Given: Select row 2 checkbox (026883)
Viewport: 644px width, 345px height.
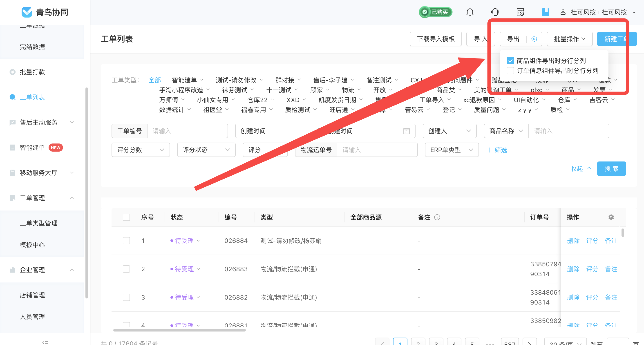Looking at the screenshot, I should coord(126,269).
